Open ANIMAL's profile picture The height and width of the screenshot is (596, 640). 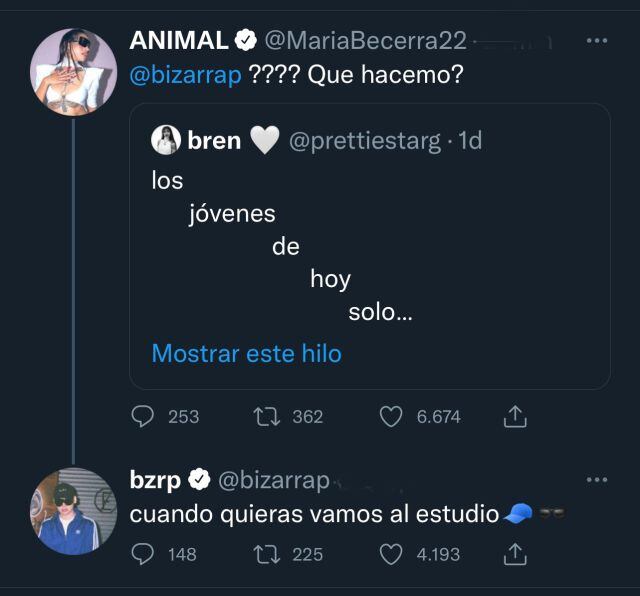[x=73, y=72]
